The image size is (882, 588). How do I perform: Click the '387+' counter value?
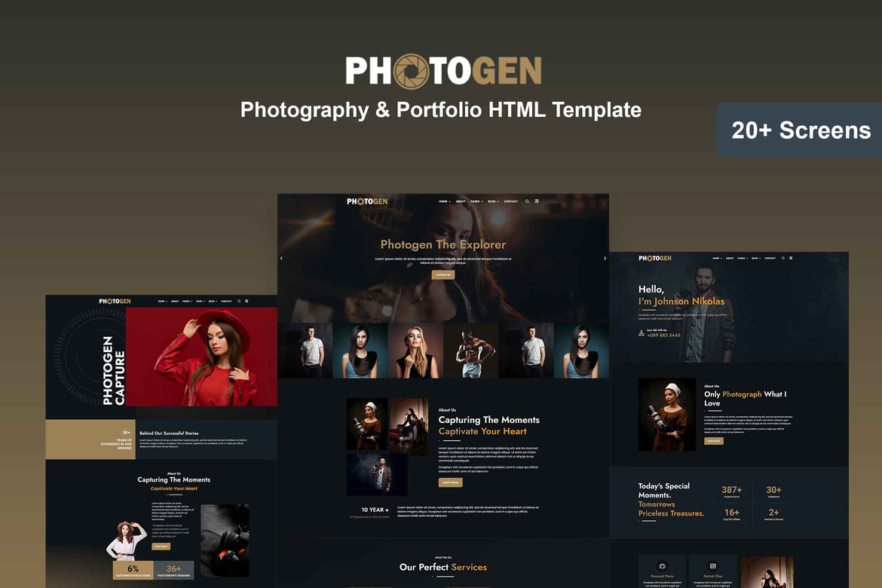coord(732,490)
